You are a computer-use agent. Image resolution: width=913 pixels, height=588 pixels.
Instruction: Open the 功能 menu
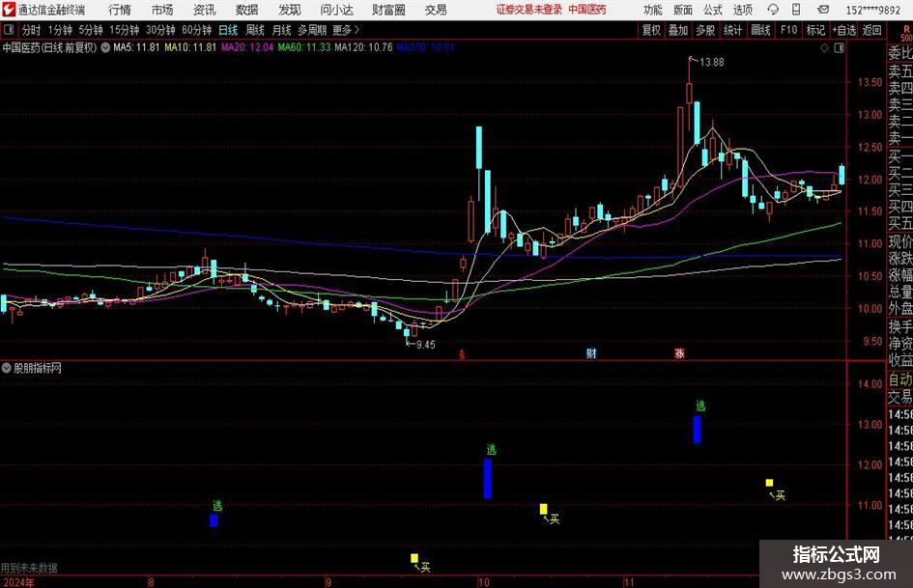tap(653, 10)
